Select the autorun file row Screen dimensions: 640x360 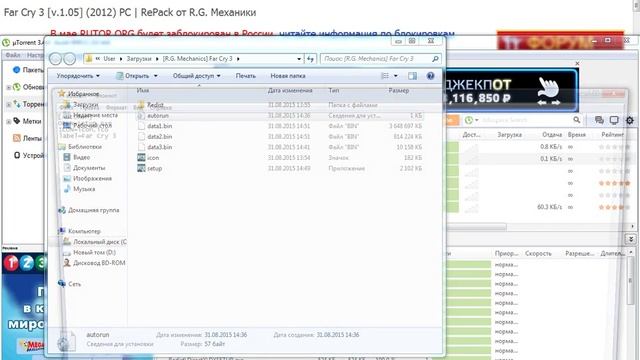(x=280, y=116)
